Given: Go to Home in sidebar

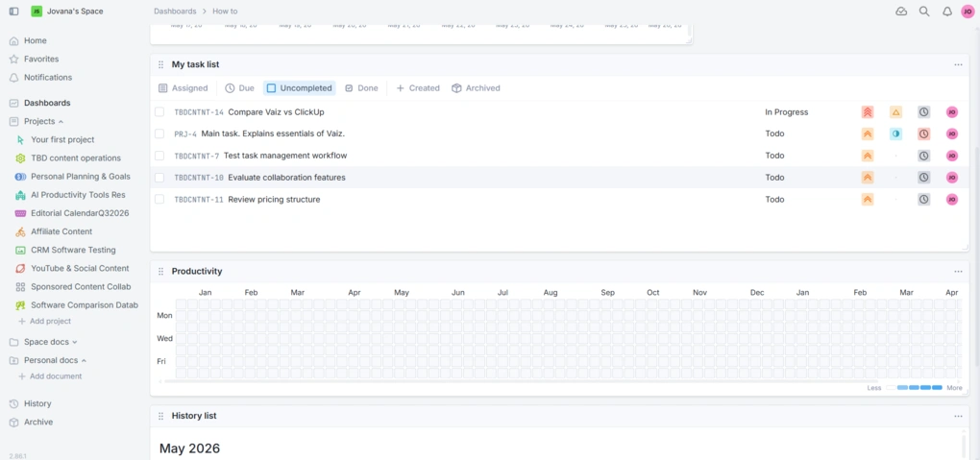Looking at the screenshot, I should [x=35, y=40].
